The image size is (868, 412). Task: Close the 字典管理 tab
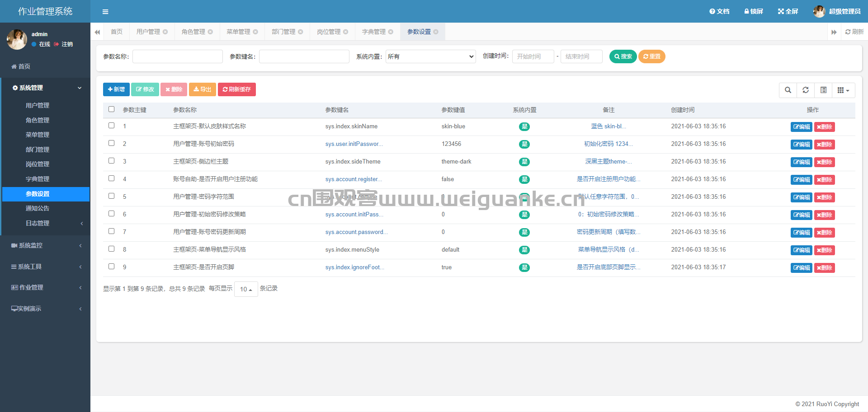(x=391, y=32)
